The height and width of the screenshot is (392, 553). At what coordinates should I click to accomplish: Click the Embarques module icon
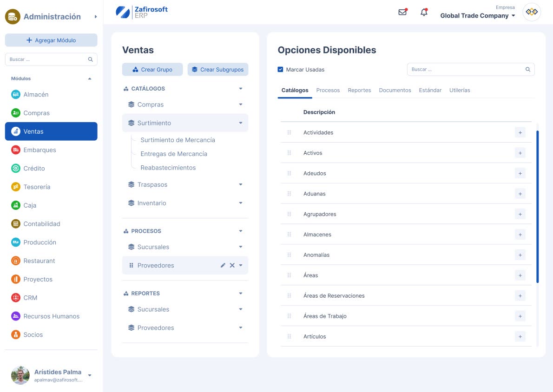(15, 150)
